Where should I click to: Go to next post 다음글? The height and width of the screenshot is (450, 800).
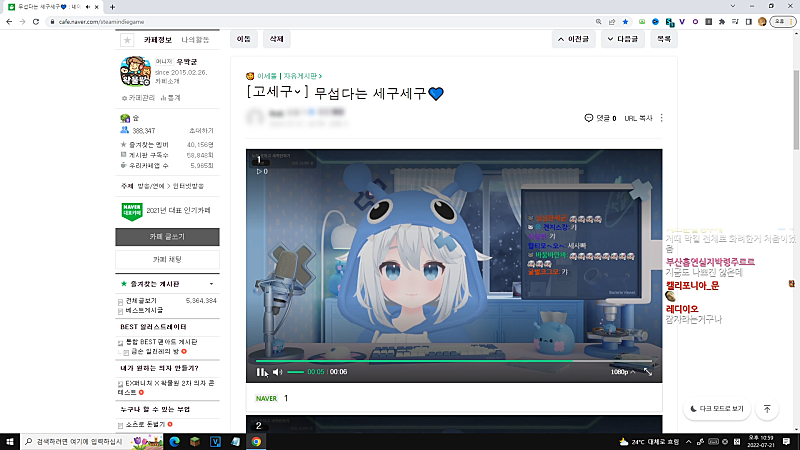(x=622, y=39)
